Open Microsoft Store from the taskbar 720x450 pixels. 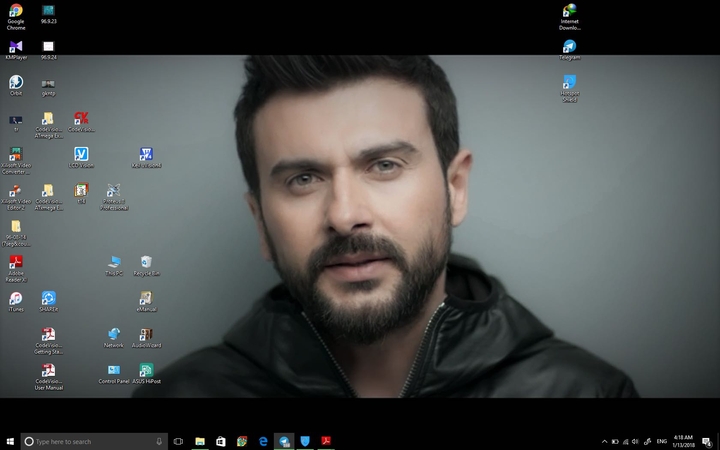point(221,441)
